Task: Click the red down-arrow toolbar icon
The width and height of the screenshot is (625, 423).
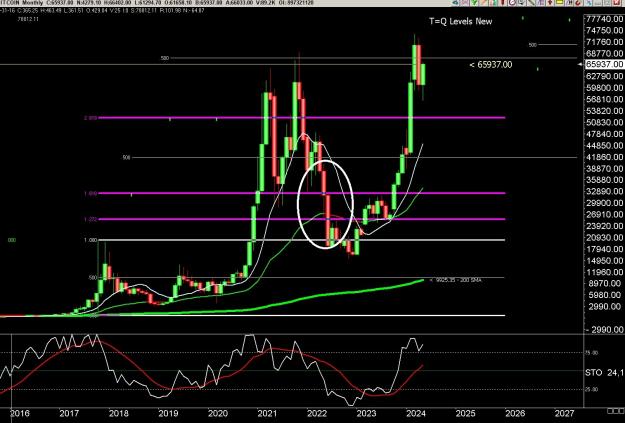Action: coord(550,2)
